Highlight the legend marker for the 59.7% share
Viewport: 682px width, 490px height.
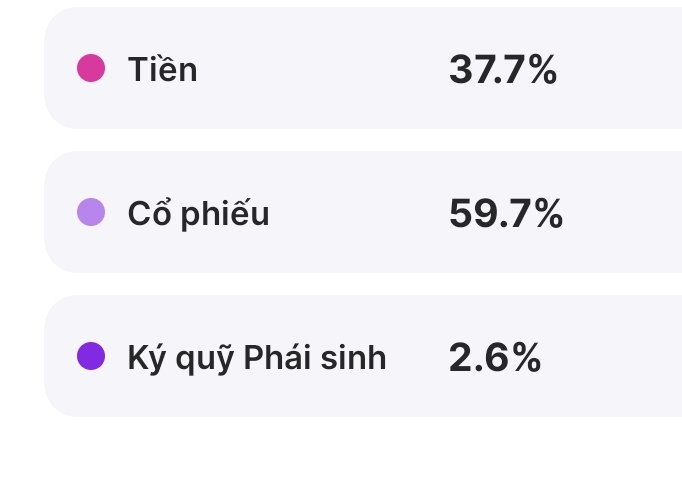coord(91,213)
